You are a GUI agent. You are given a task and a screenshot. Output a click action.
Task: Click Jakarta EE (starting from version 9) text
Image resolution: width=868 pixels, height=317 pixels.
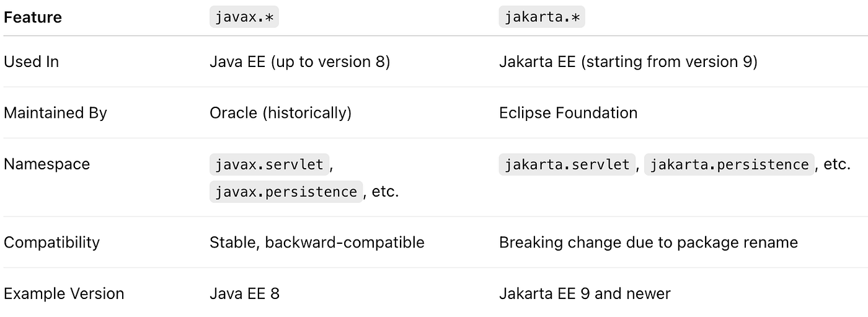pyautogui.click(x=628, y=62)
